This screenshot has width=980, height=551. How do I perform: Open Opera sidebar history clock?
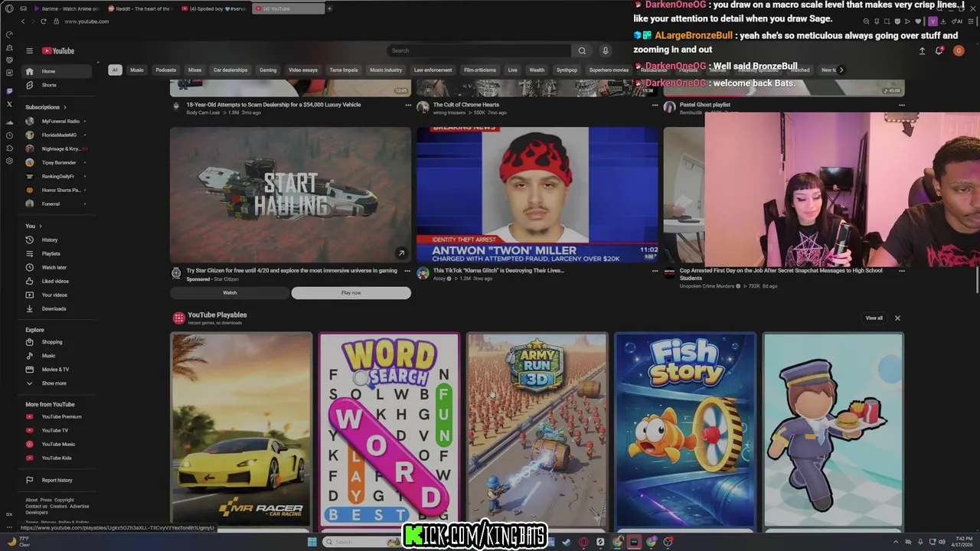9,135
